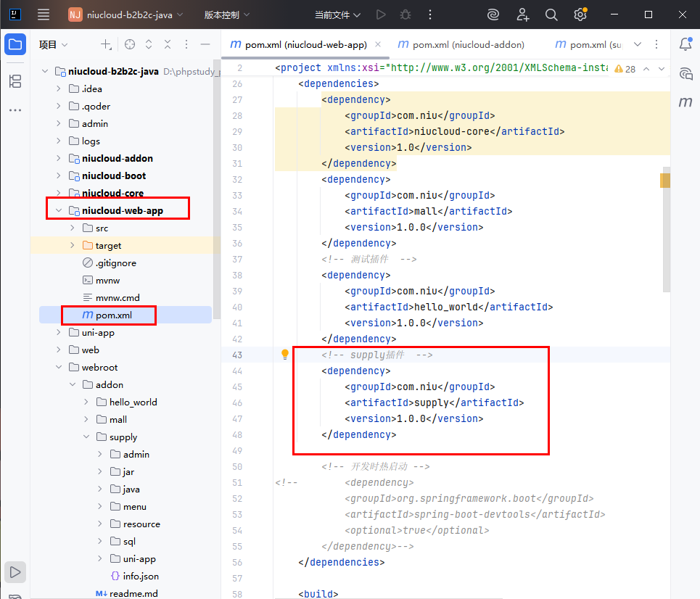This screenshot has width=700, height=599.
Task: Open Search Everywhere magnifier icon
Action: [551, 15]
